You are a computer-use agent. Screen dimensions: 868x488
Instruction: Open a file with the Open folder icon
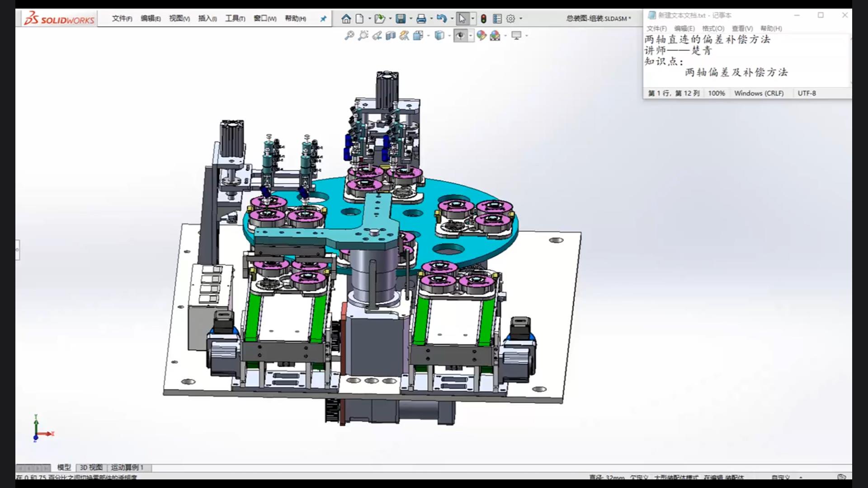[380, 19]
